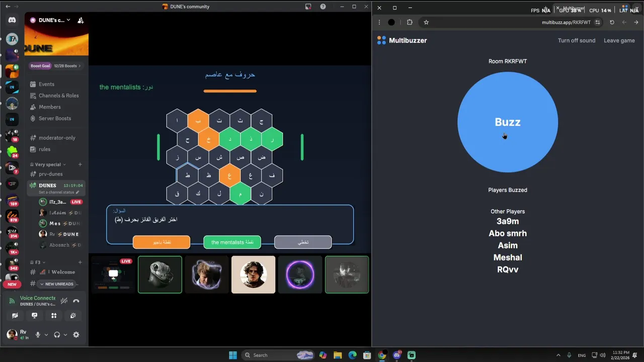Open microphone input options chevron
This screenshot has height=362, width=644.
tap(46, 335)
